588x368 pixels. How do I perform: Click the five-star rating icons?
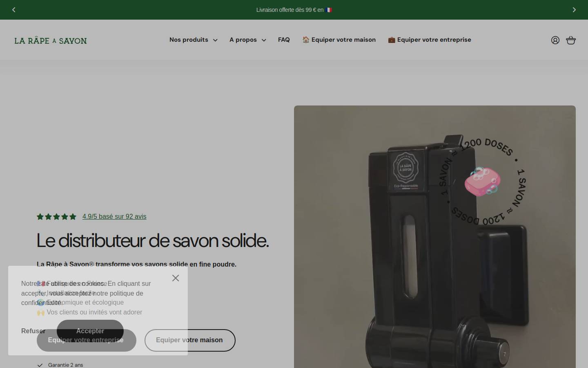56,217
